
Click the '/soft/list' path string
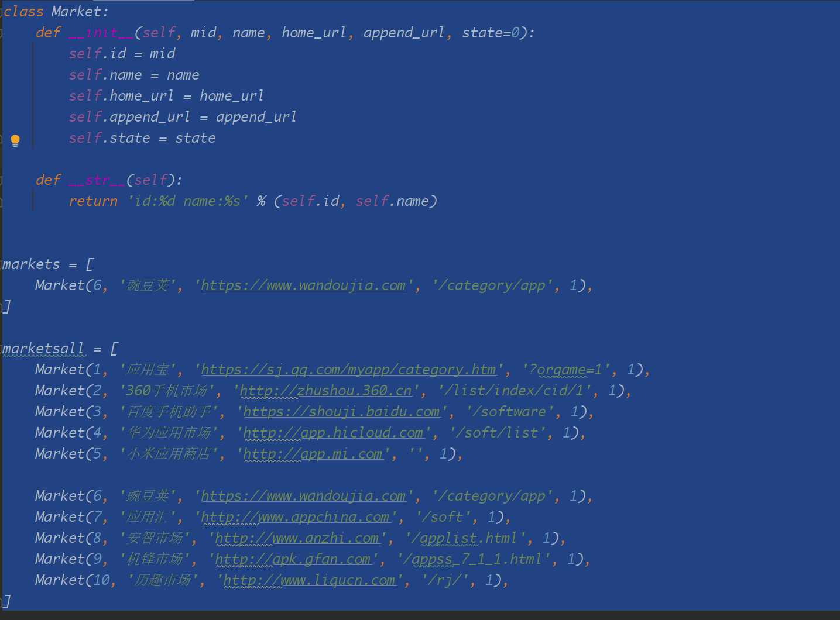coord(497,433)
